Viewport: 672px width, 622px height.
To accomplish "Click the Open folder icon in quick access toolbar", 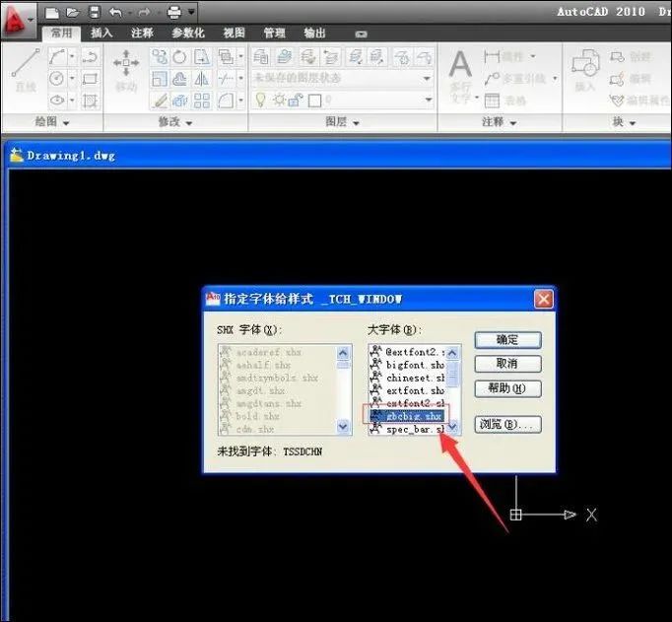I will pos(73,13).
